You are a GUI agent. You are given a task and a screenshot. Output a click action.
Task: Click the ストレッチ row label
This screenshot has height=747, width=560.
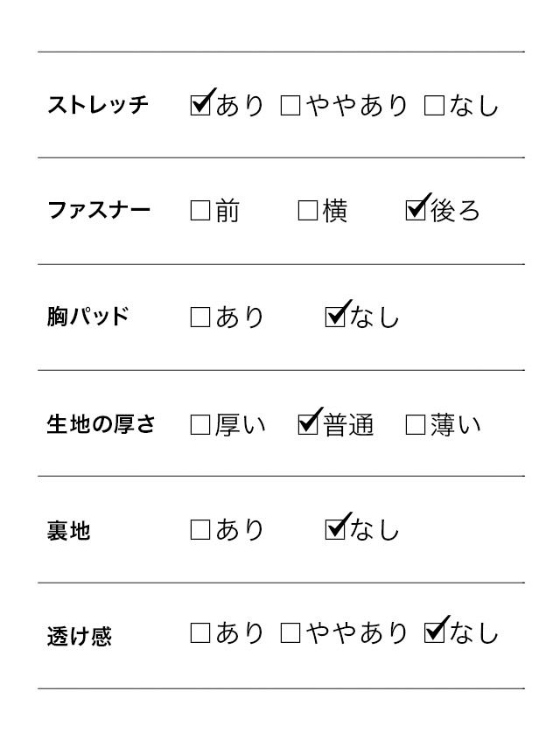[x=98, y=106]
